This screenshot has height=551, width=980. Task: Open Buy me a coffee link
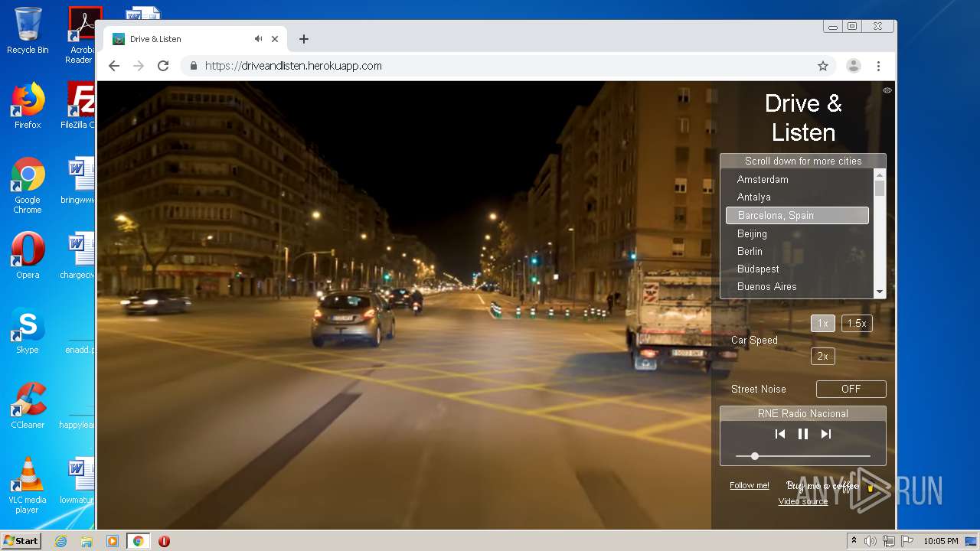(831, 486)
